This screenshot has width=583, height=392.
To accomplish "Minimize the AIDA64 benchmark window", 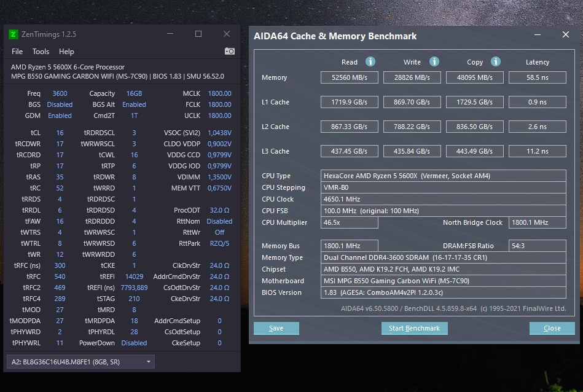I will tap(538, 35).
